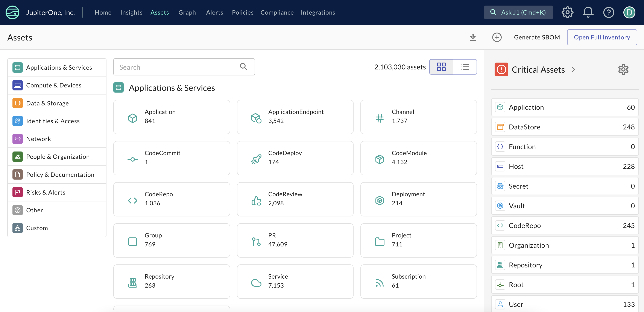
Task: Select the Data & Storage category icon
Action: [18, 103]
